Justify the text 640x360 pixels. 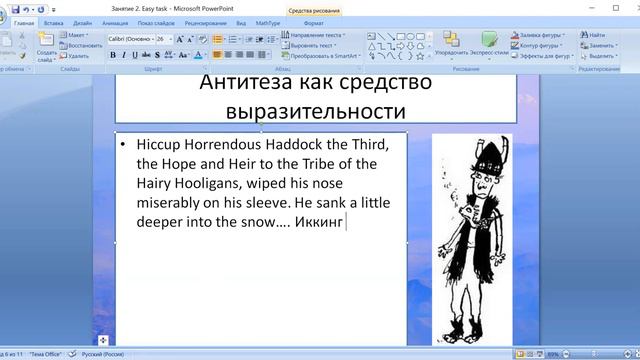point(250,54)
